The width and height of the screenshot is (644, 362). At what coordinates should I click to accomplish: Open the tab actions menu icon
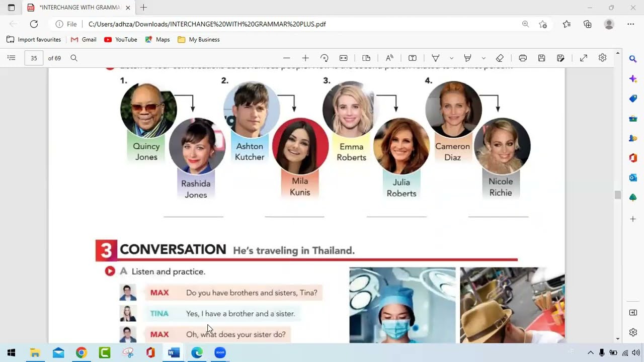11,8
